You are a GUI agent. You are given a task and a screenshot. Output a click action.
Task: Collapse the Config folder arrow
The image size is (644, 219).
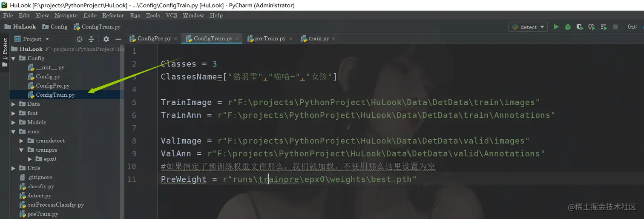click(14, 58)
